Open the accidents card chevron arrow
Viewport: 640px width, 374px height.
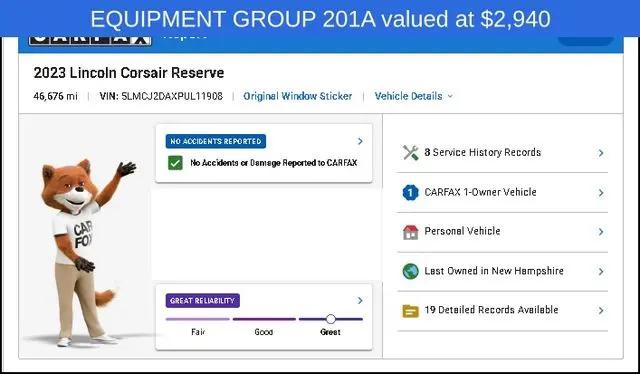(x=360, y=141)
